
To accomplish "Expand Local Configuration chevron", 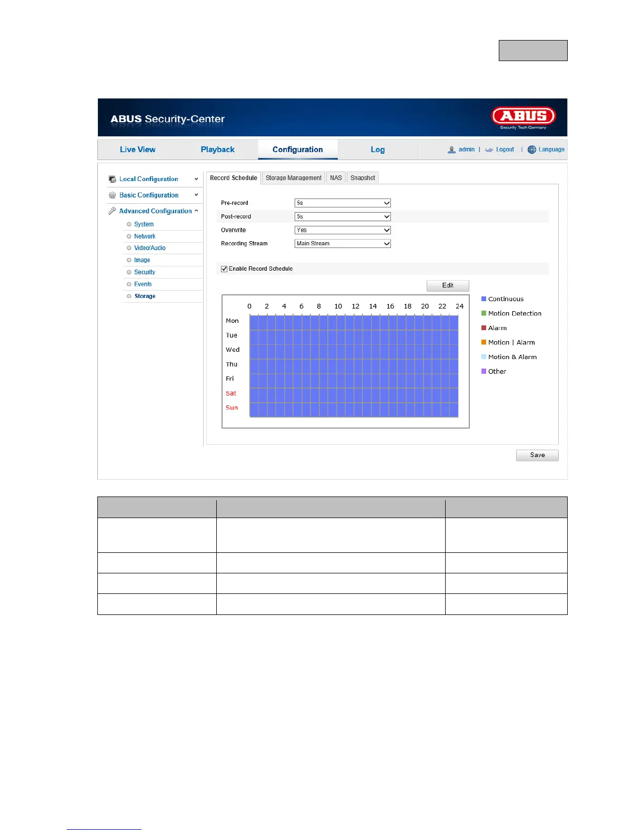I will pyautogui.click(x=196, y=179).
